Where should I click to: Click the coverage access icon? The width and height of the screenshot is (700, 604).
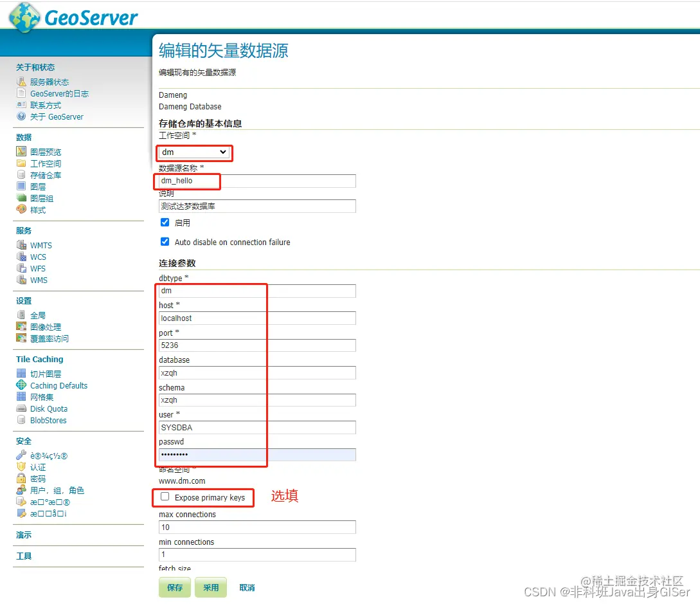pos(21,338)
